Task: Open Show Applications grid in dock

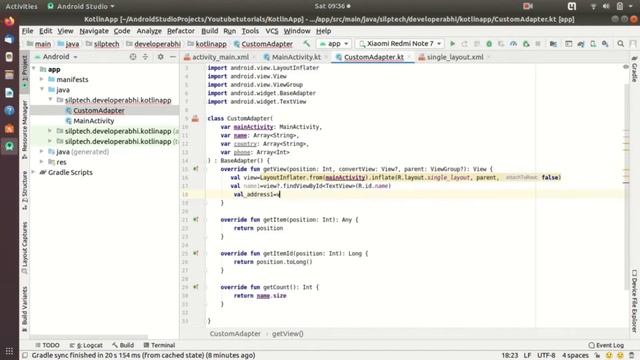Action: pyautogui.click(x=9, y=351)
